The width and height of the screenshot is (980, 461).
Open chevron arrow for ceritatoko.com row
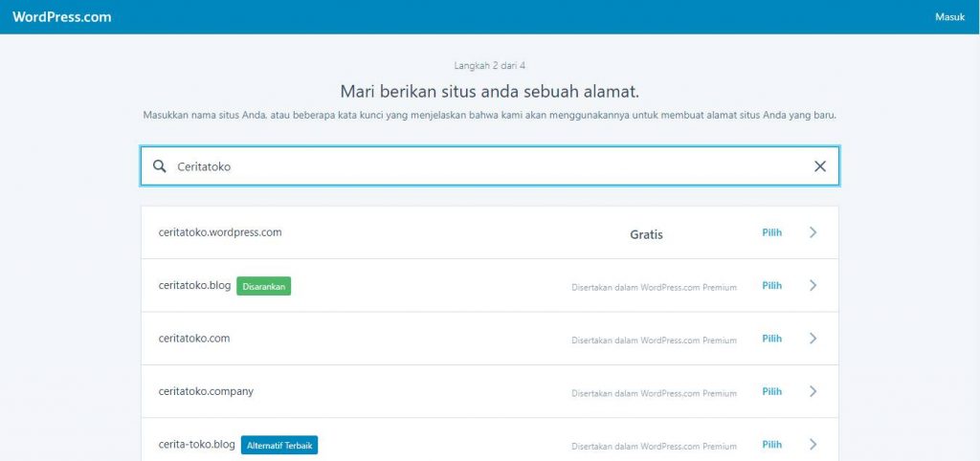tap(813, 339)
